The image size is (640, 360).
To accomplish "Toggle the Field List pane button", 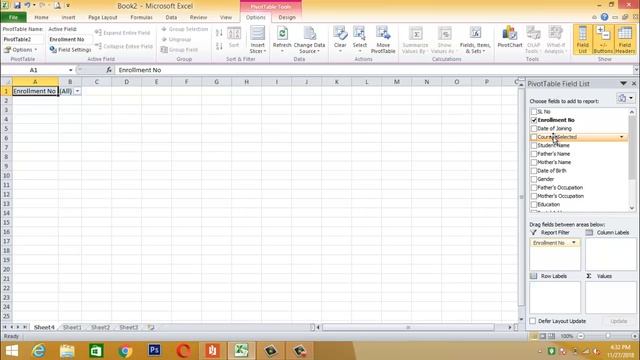I will point(582,40).
